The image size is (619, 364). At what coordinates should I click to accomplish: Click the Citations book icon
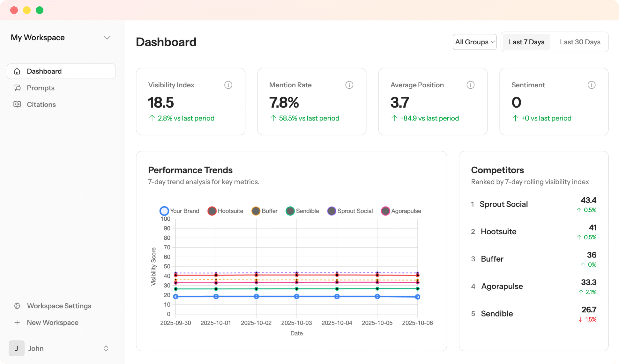click(x=17, y=105)
